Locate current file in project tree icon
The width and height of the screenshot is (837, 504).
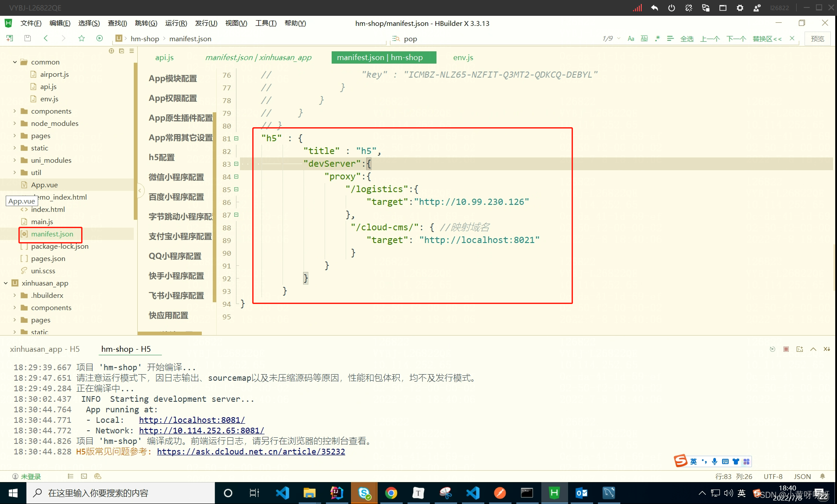pyautogui.click(x=111, y=51)
